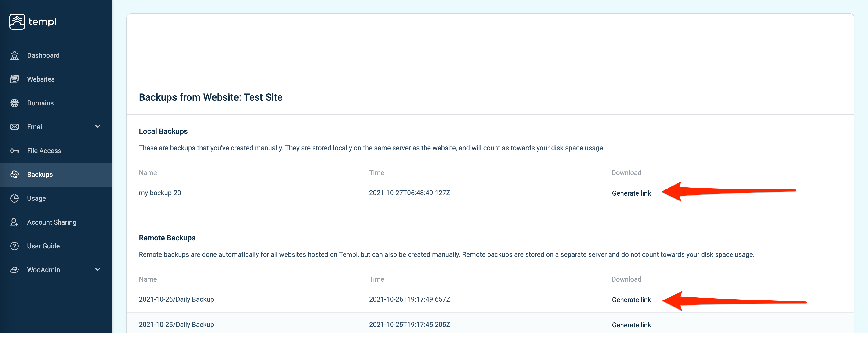Click the WooAdmin menu label
The height and width of the screenshot is (343, 868).
coord(43,270)
